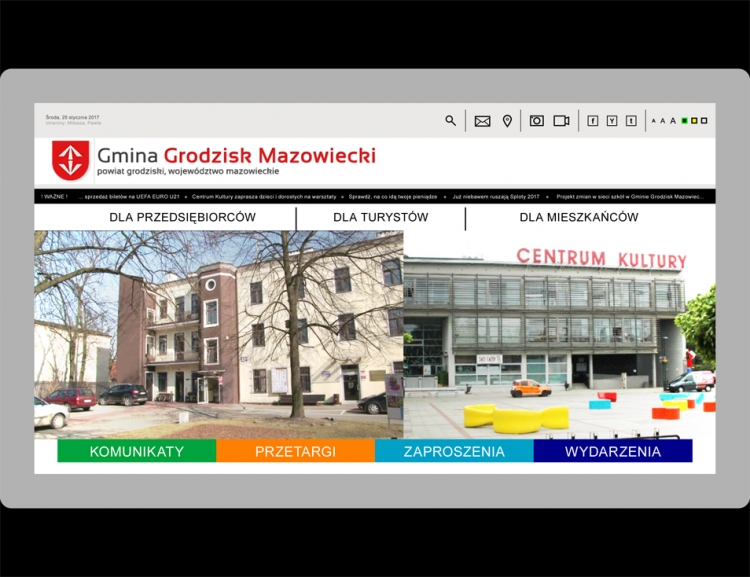This screenshot has height=577, width=750.
Task: Choose the yellow contrast color square
Action: point(694,121)
